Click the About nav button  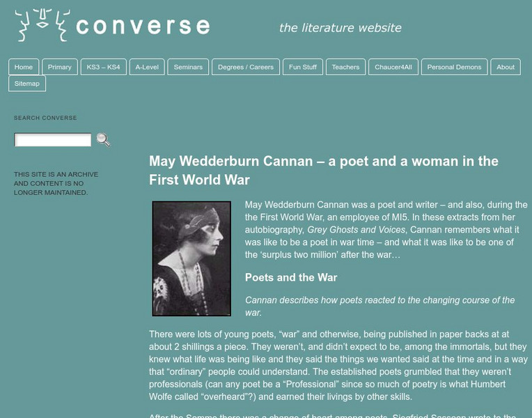click(506, 67)
